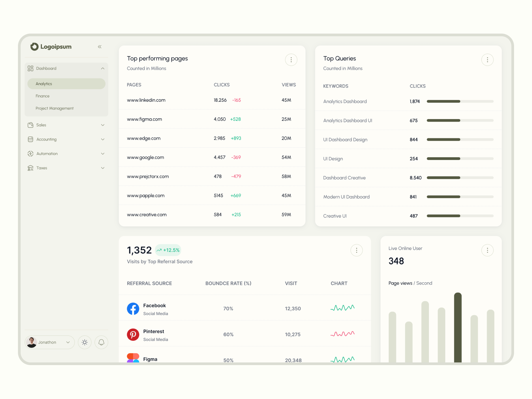Toggle the light theme sun icon
This screenshot has width=532, height=399.
(85, 342)
